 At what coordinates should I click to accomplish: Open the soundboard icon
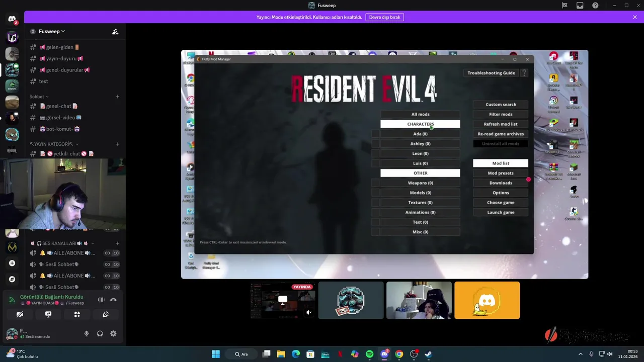tap(106, 314)
